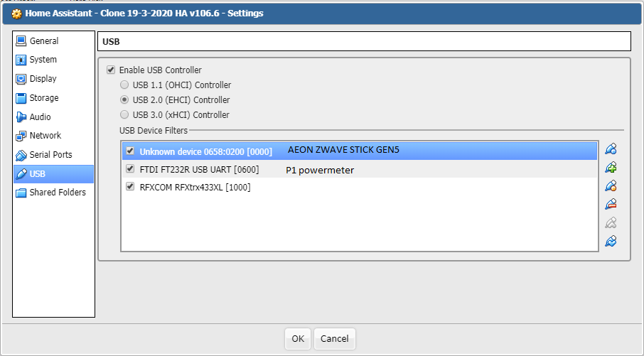
Task: Add USB filter from connected device
Action: 611,167
